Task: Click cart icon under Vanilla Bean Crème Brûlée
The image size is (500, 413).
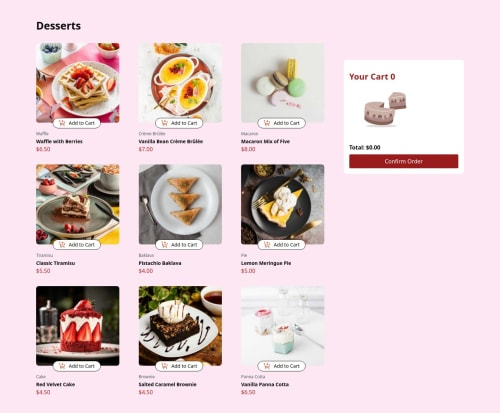Action: [164, 123]
